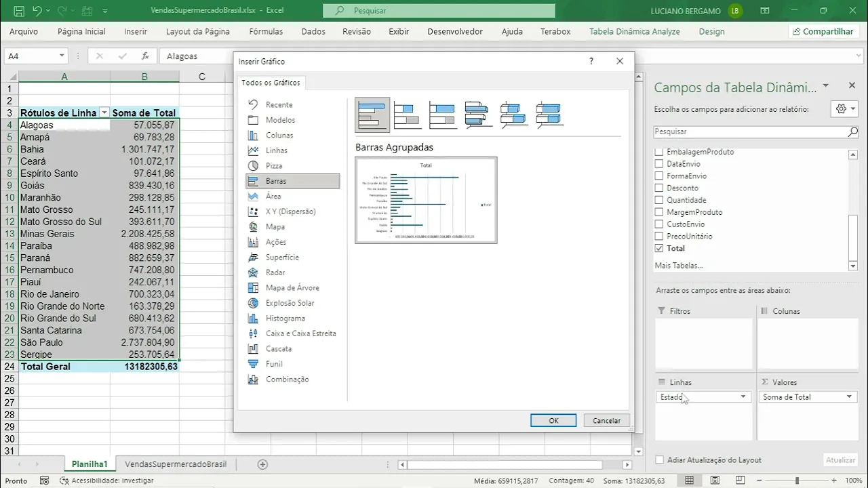Open the Inserir ribbon tab
868x488 pixels.
coord(136,31)
